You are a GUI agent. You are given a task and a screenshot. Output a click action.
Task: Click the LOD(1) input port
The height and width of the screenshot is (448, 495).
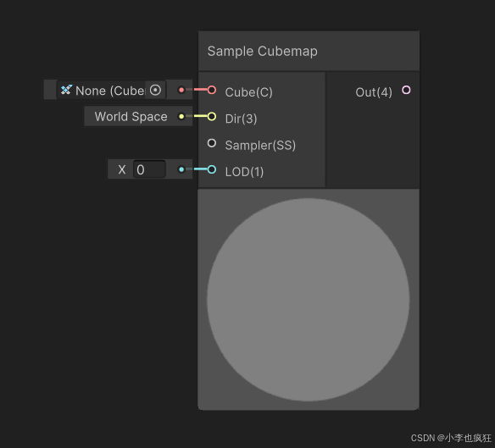coord(212,169)
